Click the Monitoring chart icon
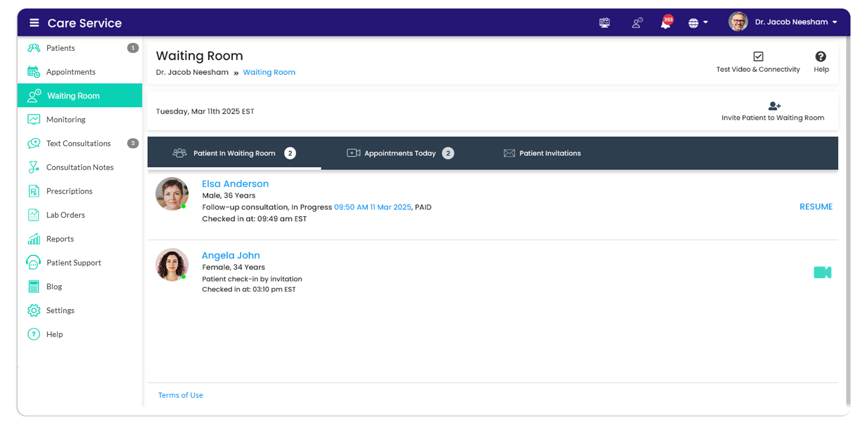This screenshot has width=868, height=424. point(34,120)
